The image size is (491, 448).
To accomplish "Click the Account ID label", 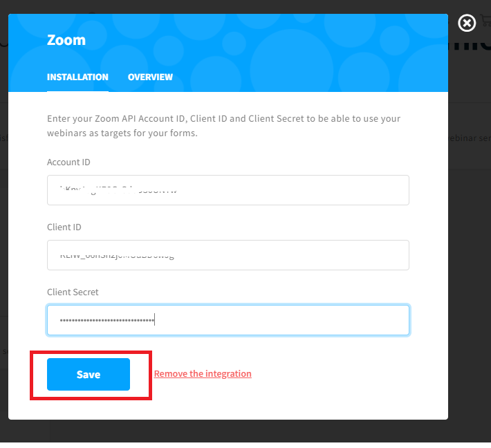I will coord(68,162).
